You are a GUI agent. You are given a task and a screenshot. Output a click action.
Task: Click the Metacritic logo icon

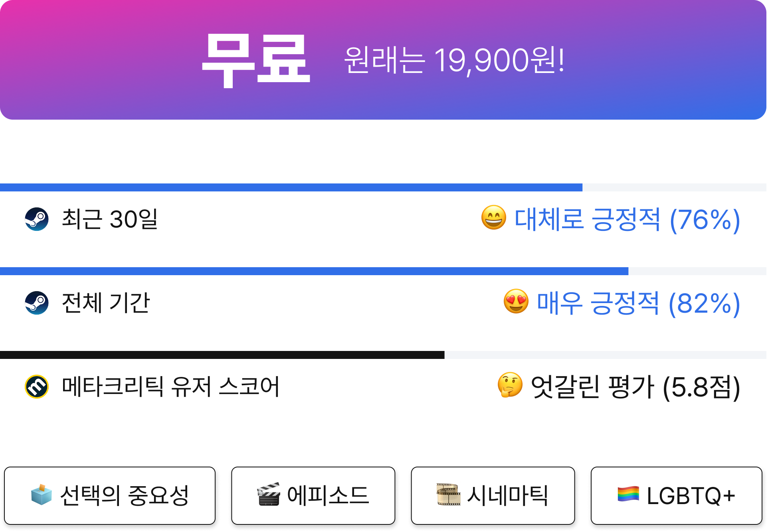coord(37,386)
